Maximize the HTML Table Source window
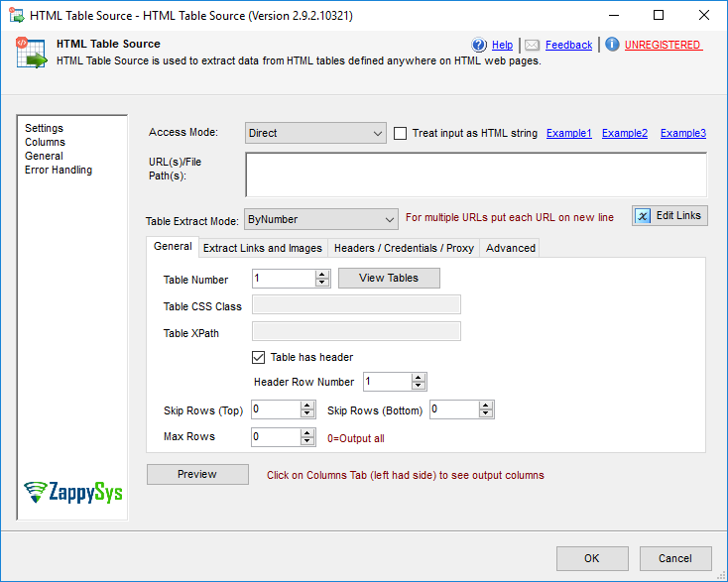This screenshot has width=728, height=582. [658, 15]
